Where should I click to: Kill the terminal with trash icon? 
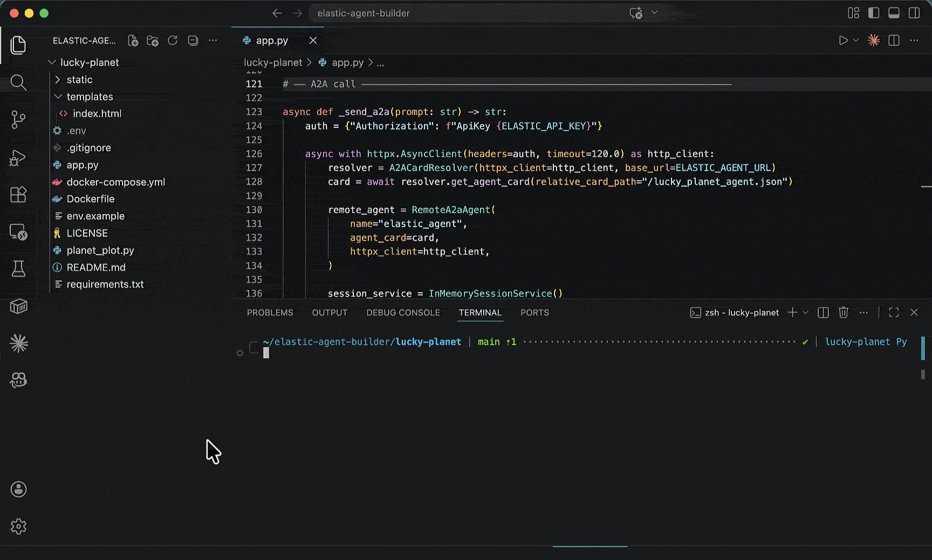tap(844, 313)
